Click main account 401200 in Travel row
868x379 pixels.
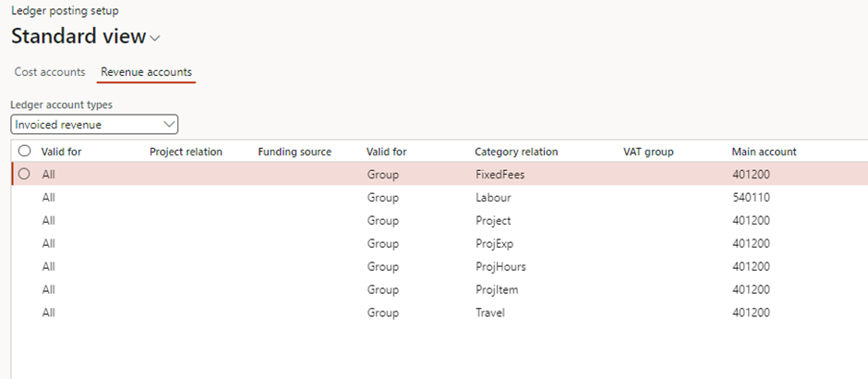click(751, 312)
